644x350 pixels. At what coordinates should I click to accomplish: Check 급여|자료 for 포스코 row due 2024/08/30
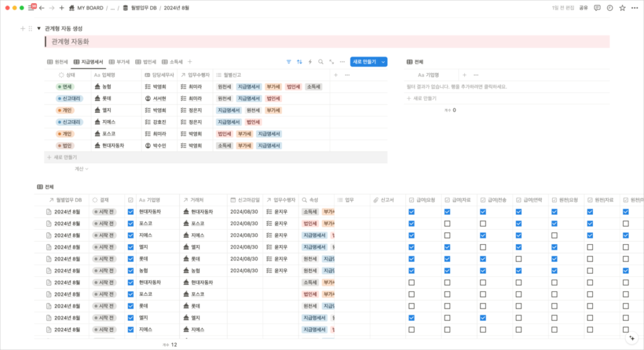(x=447, y=223)
